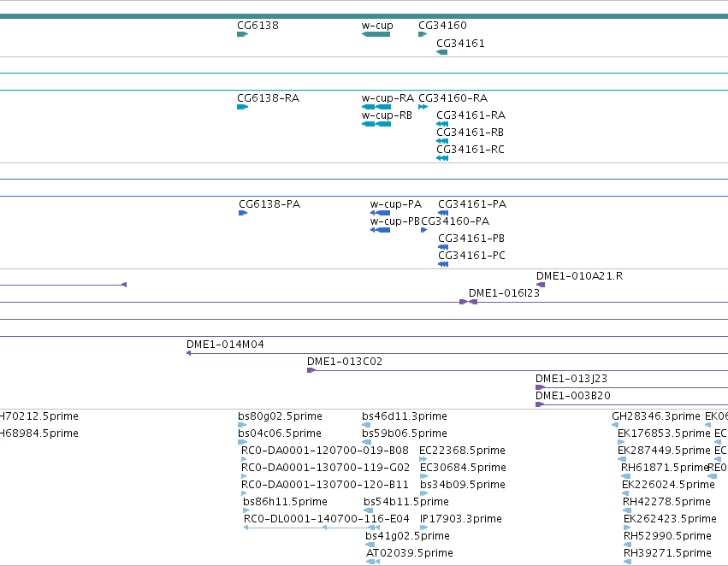Viewport: 728px width, 566px height.
Task: Select transcript CG34161-RC
Action: (471, 150)
